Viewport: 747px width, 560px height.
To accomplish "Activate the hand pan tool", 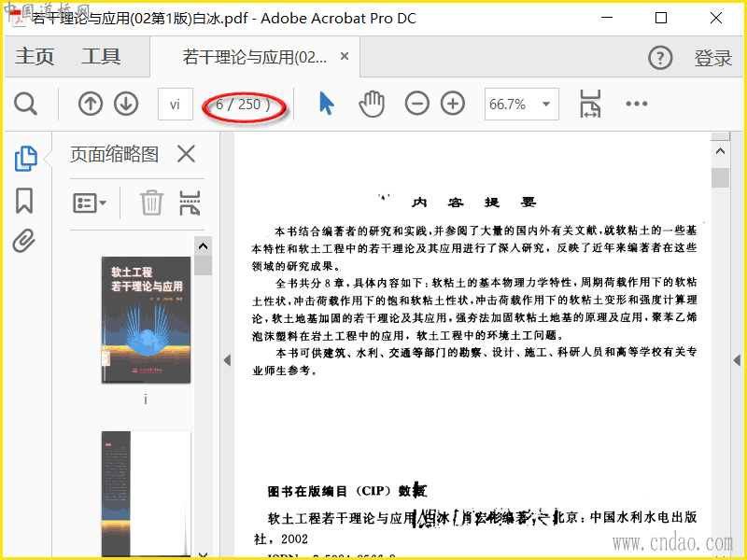I will click(x=372, y=104).
